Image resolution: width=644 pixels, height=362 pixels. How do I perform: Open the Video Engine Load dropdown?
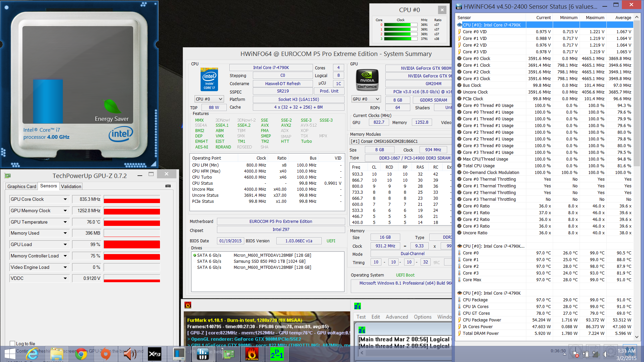click(65, 267)
